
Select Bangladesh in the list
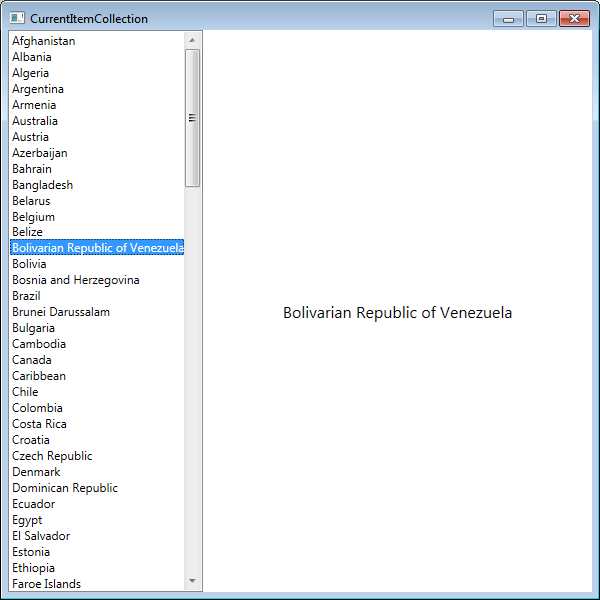click(x=97, y=185)
